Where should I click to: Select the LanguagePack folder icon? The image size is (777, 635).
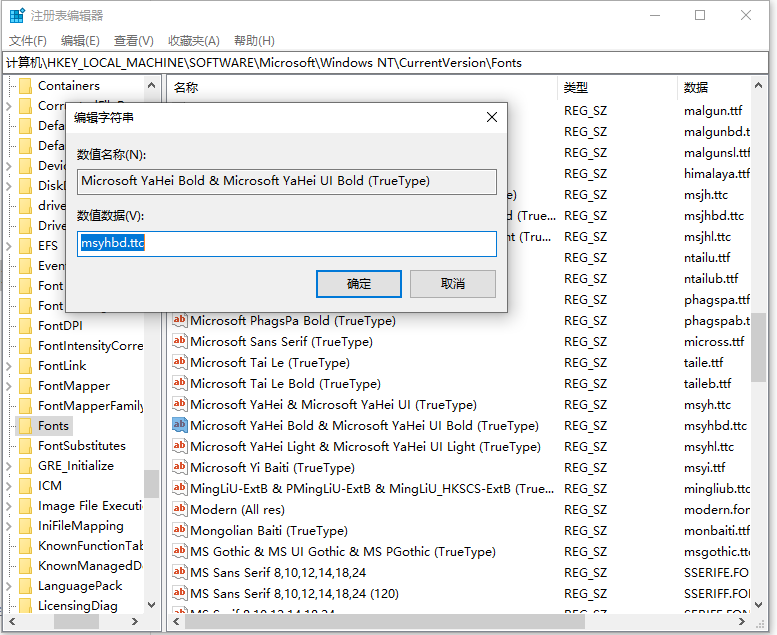pyautogui.click(x=25, y=586)
